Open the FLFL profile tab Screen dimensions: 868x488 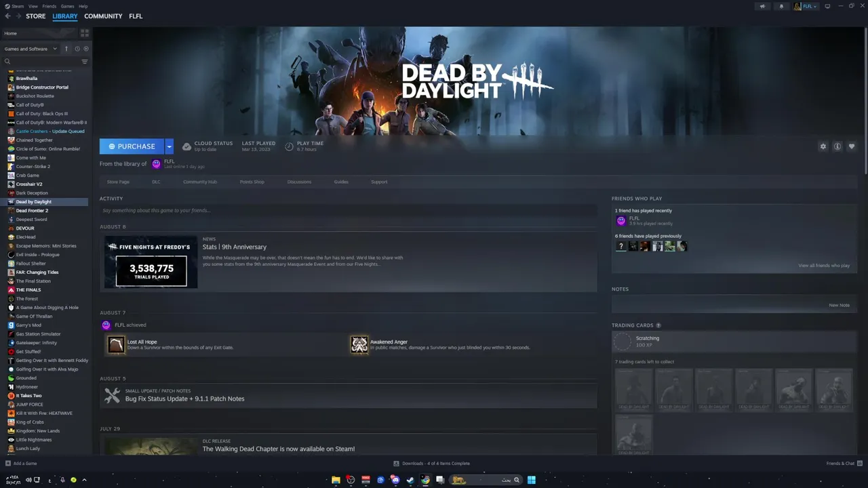pyautogui.click(x=136, y=16)
